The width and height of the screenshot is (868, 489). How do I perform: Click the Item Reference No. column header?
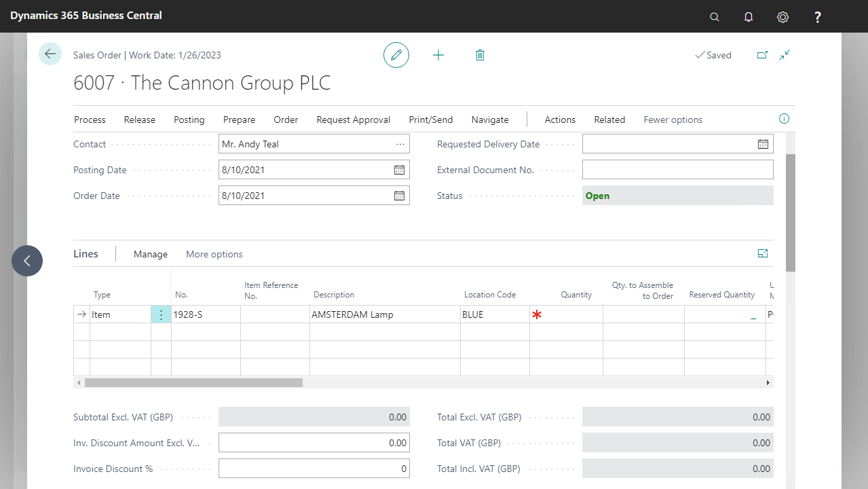[271, 290]
